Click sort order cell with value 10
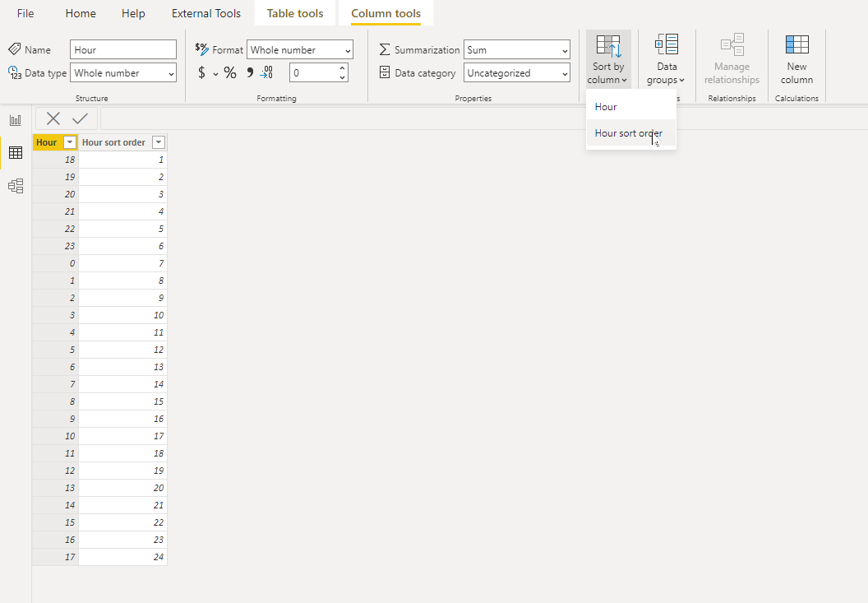This screenshot has width=868, height=603. (x=123, y=315)
